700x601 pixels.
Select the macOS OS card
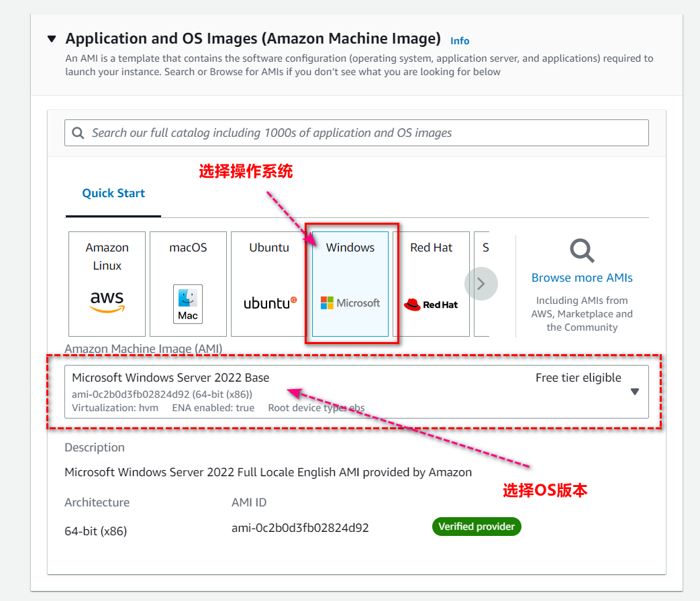pyautogui.click(x=188, y=284)
